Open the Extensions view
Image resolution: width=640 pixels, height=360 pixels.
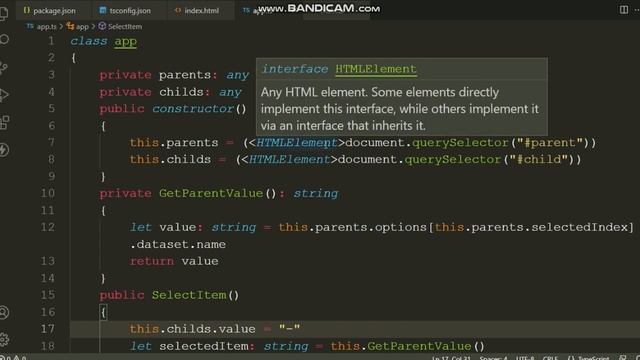[x=4, y=122]
